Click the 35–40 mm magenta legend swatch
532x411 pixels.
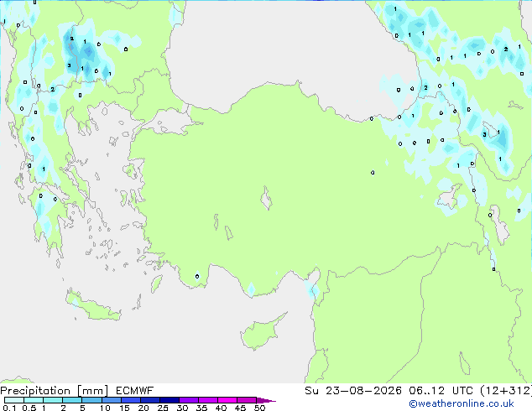[207, 400]
